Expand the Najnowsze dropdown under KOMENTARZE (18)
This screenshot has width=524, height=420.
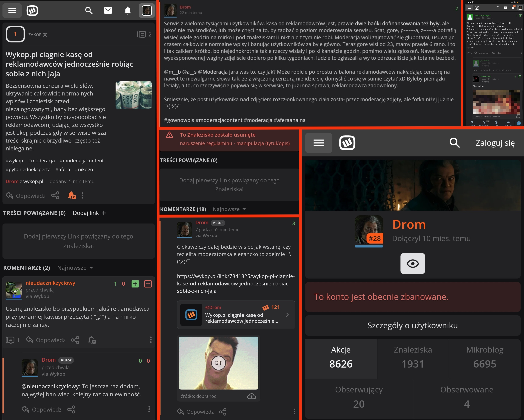[x=229, y=209]
